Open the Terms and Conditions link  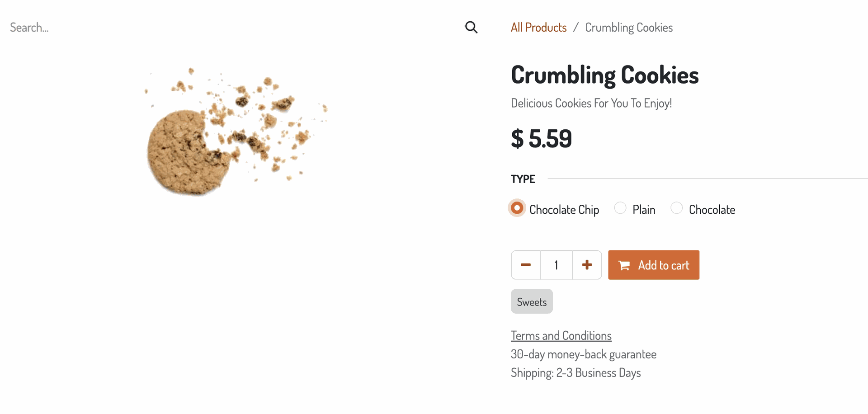tap(561, 336)
